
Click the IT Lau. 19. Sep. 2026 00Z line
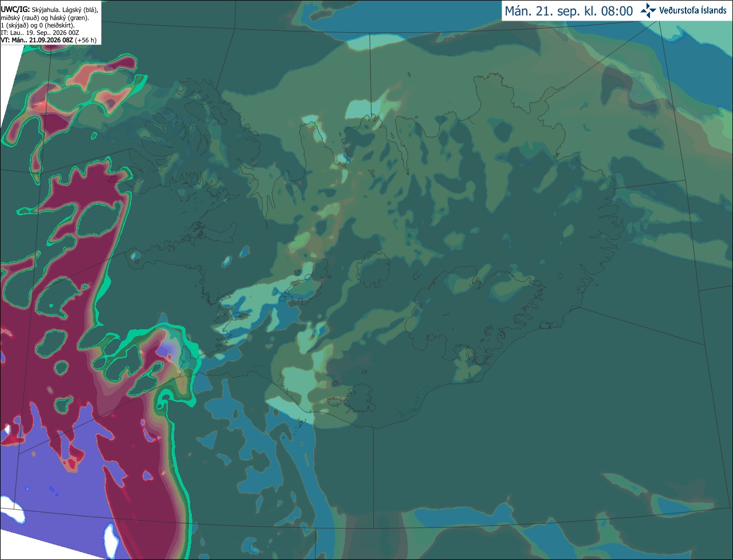(40, 33)
